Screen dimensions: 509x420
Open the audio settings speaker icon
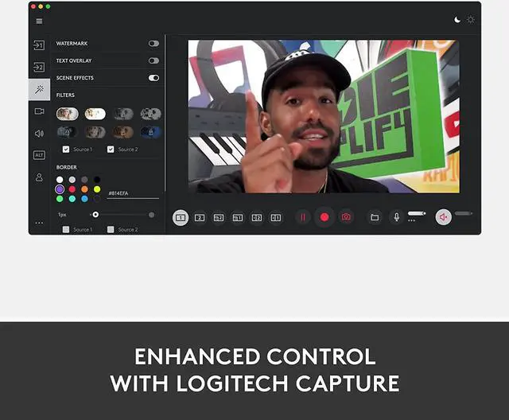(39, 134)
